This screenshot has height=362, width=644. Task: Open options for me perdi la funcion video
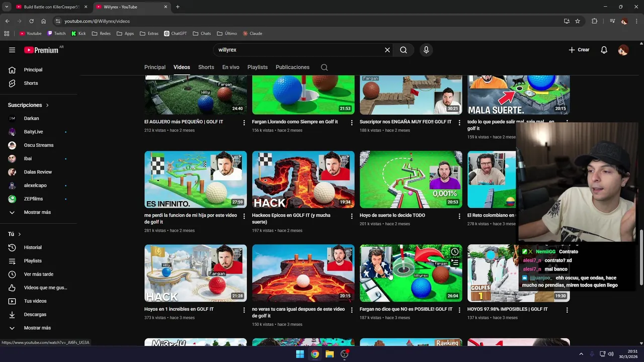point(244,216)
